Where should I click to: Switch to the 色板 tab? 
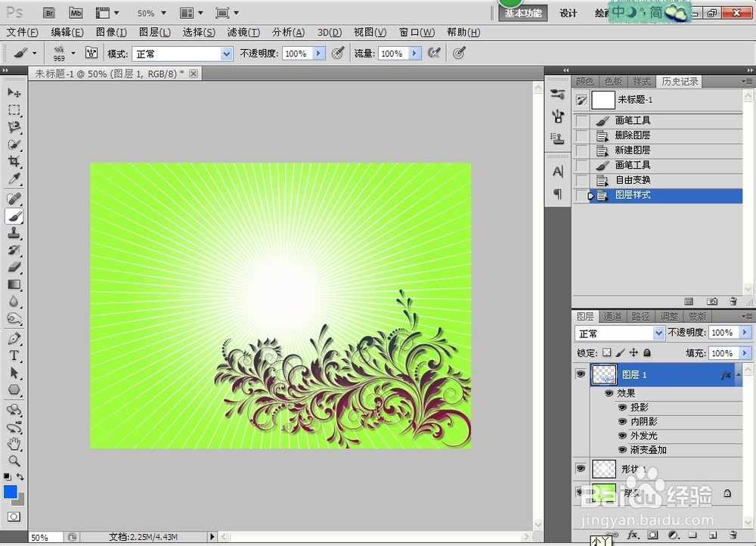click(x=613, y=82)
